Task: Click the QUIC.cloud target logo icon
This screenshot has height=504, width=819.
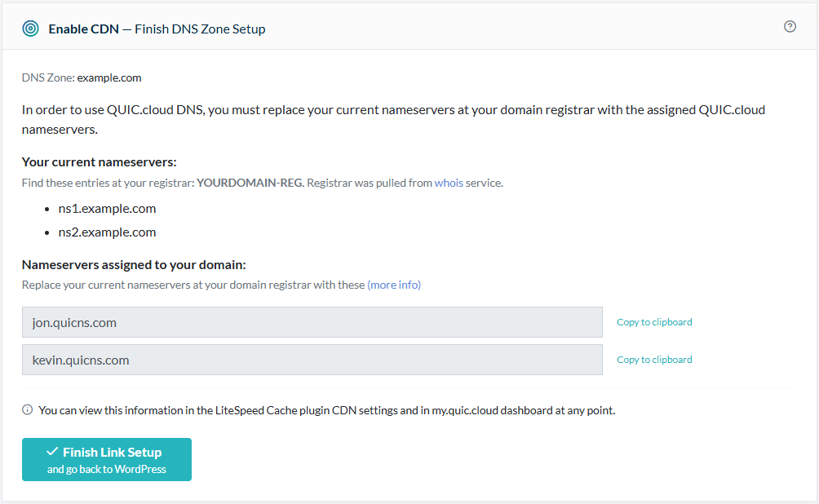Action: tap(30, 29)
